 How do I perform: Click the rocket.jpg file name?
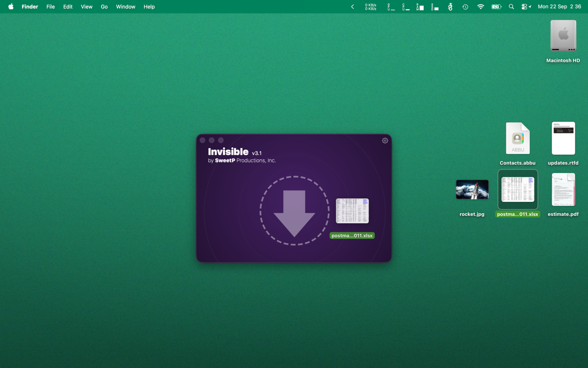coord(472,214)
